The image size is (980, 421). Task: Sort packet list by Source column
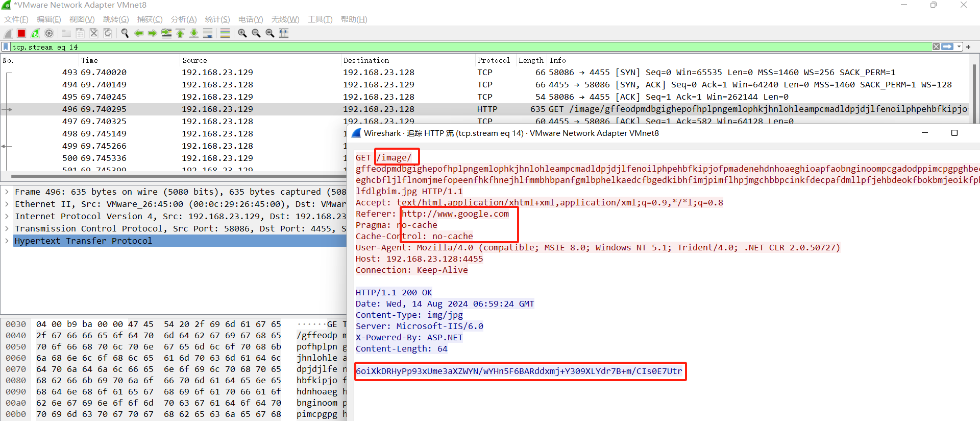[x=260, y=60]
